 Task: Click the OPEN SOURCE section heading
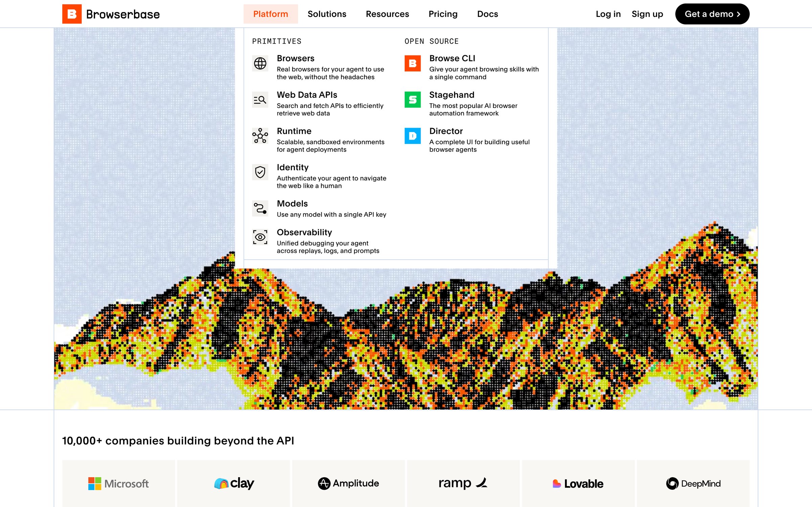431,41
